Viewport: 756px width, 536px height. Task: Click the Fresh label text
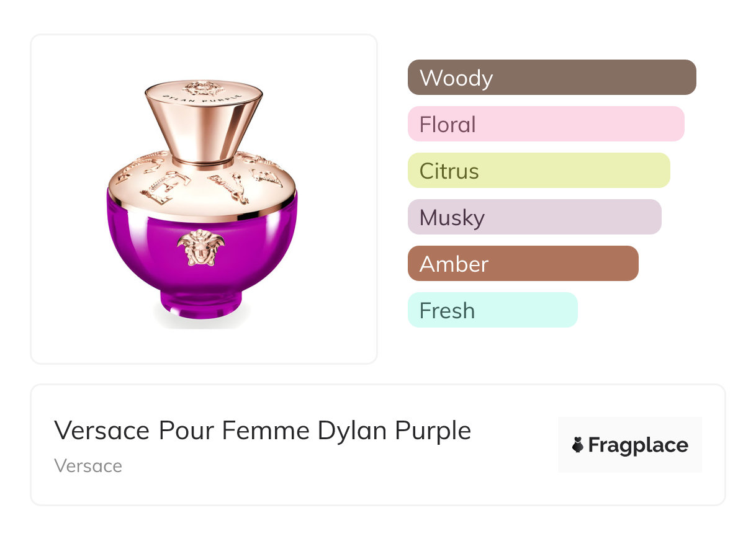tap(447, 311)
